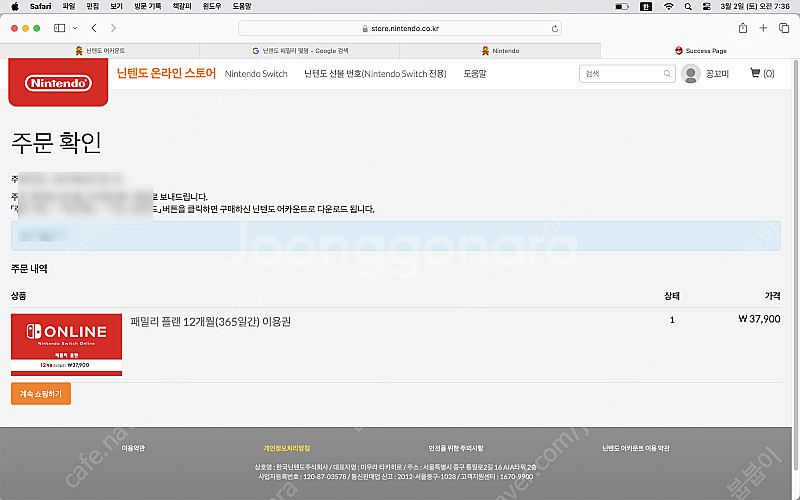Viewport: 800px width, 500px height.
Task: Open the 보기 menu
Action: pyautogui.click(x=116, y=7)
